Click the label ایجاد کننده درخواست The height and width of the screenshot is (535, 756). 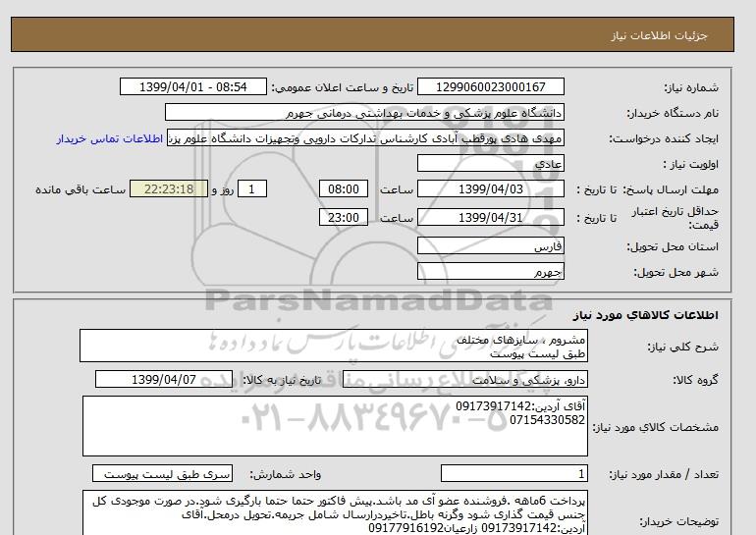[x=664, y=138]
